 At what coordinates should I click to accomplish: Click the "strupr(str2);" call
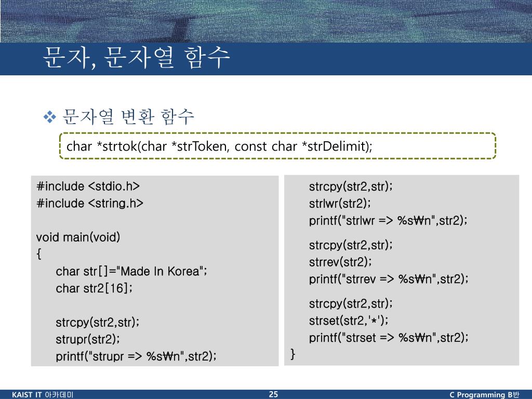(87, 339)
